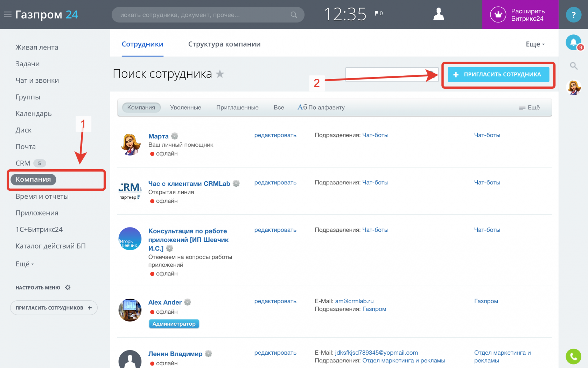The height and width of the screenshot is (368, 588).
Task: Click the badge icon next to Час с клиентами CRMLab
Action: [x=236, y=183]
